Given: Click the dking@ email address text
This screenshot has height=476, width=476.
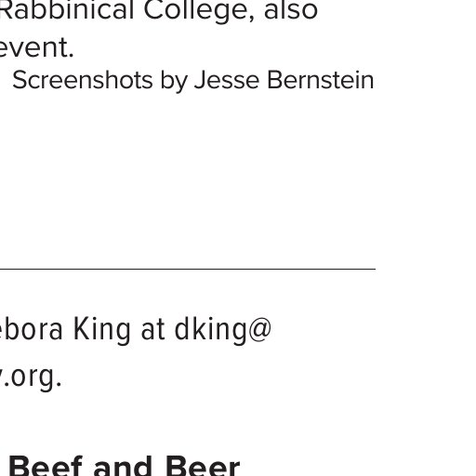Looking at the screenshot, I should [223, 330].
